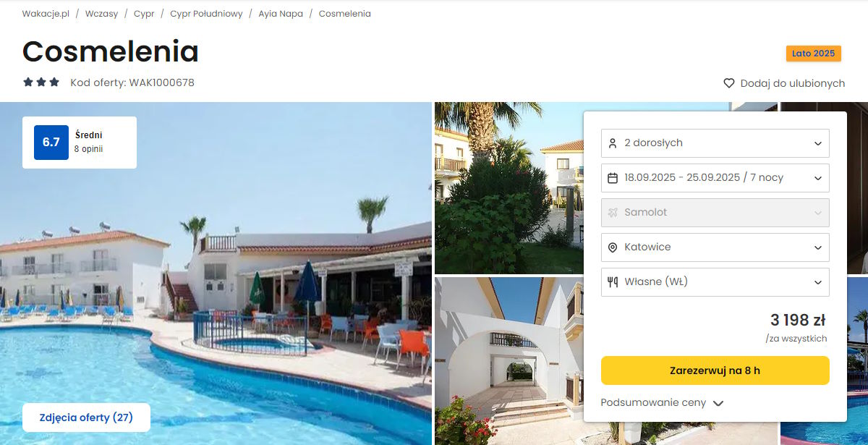Open the Własne (WŁ) meal plan dropdown

pyautogui.click(x=715, y=282)
